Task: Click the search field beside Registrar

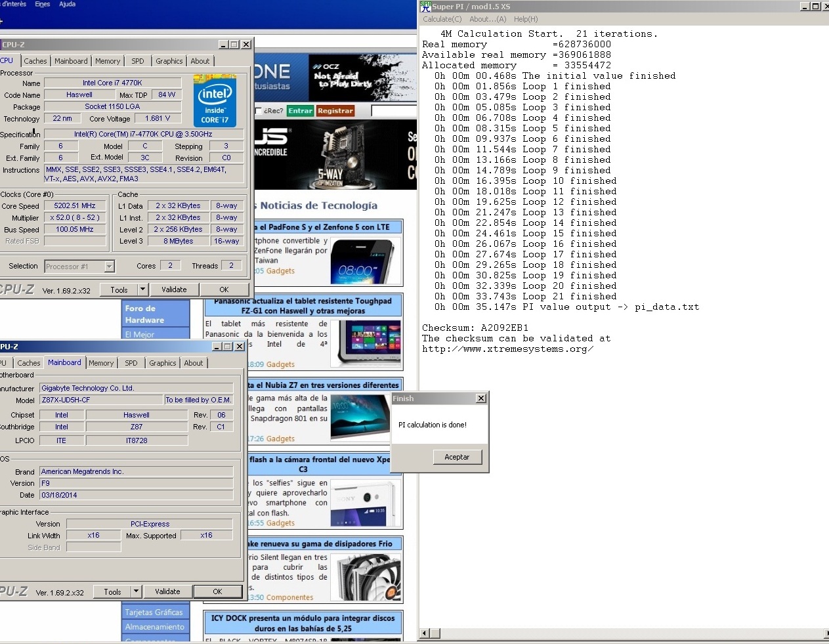Action: [x=394, y=111]
